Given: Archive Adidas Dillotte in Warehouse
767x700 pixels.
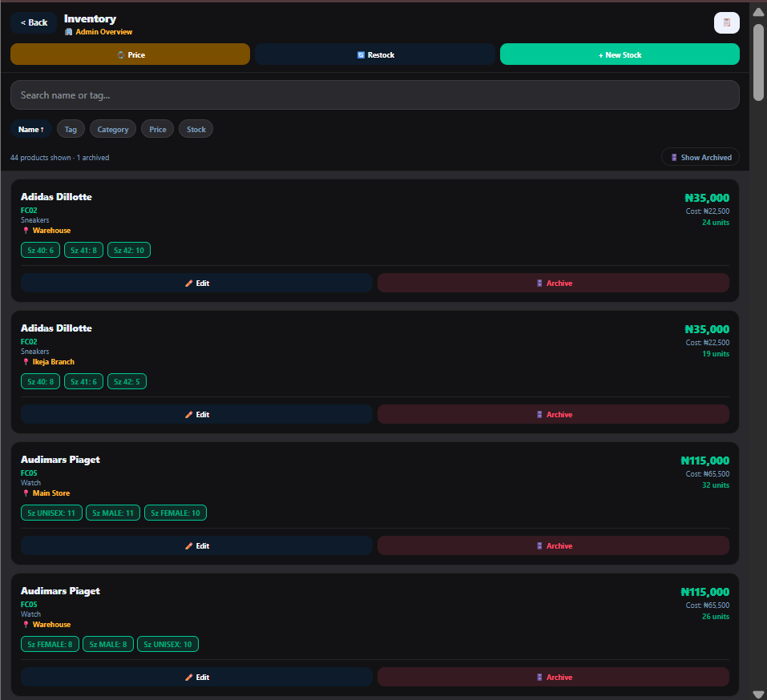Looking at the screenshot, I should tap(553, 283).
